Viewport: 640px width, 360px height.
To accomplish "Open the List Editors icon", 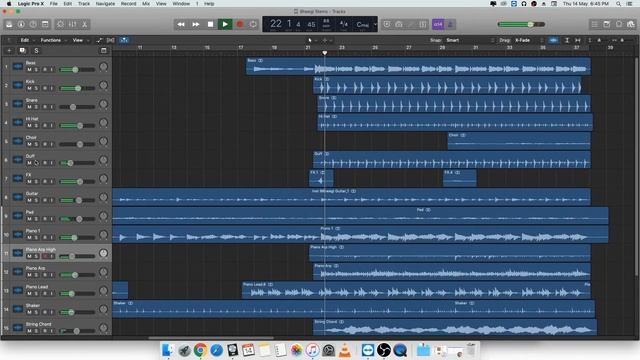I will (595, 24).
